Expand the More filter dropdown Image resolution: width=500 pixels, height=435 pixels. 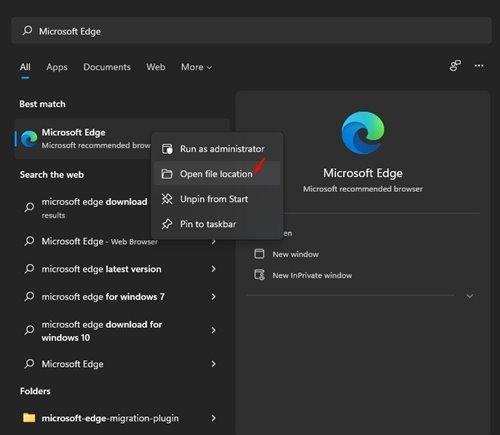196,67
